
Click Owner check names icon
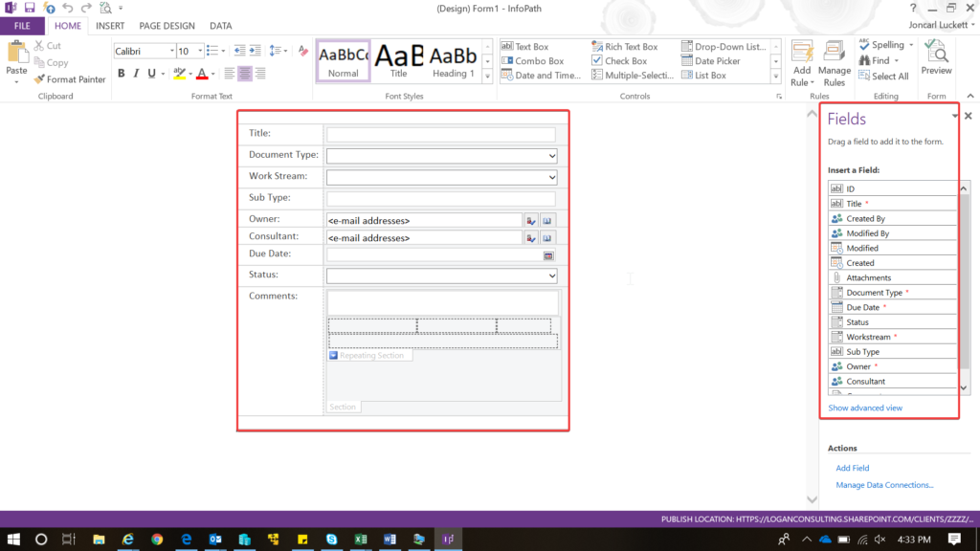(x=530, y=221)
